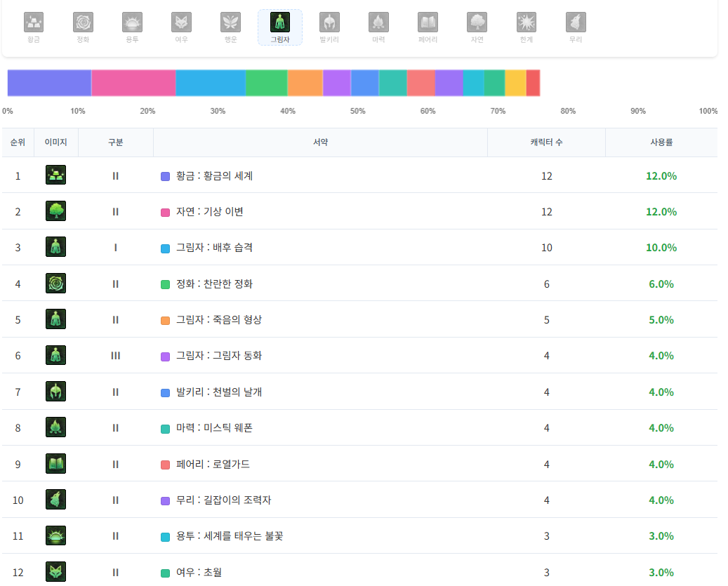Sort by the 캐릭터 수 column header
728x586 pixels.
tap(546, 142)
